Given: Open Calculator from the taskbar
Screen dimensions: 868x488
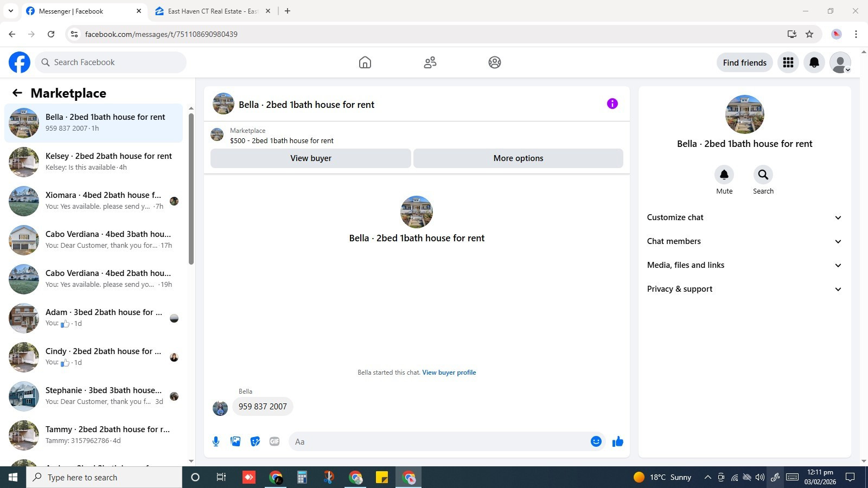Looking at the screenshot, I should tap(302, 477).
